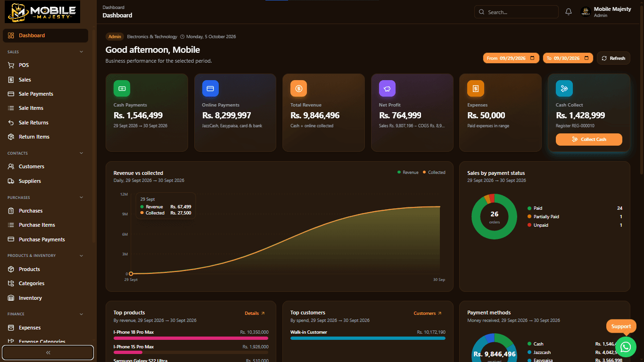Click the Expenses card receipt icon
644x362 pixels.
click(475, 89)
